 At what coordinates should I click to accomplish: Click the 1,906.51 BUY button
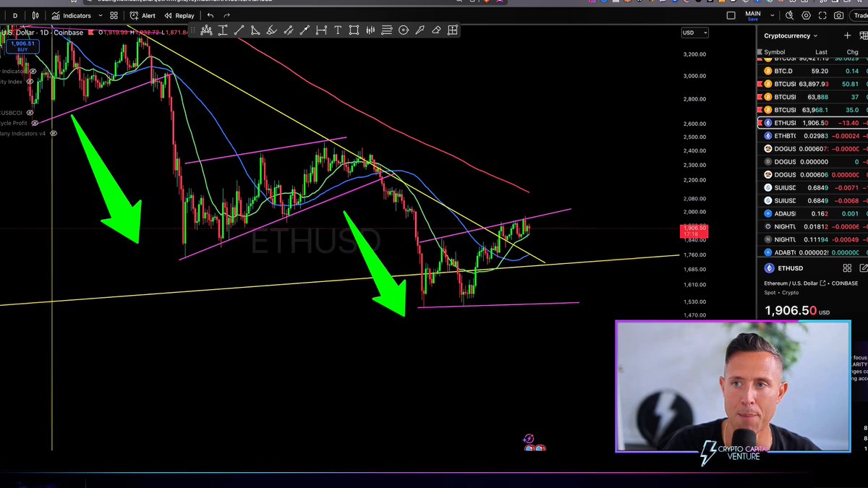point(22,46)
